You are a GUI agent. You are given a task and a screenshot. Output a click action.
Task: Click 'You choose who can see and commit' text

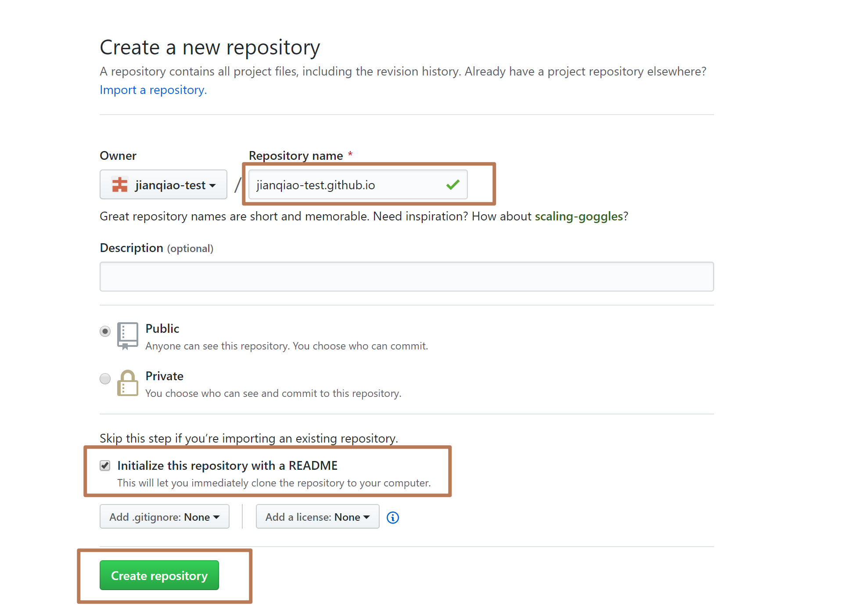click(x=273, y=394)
